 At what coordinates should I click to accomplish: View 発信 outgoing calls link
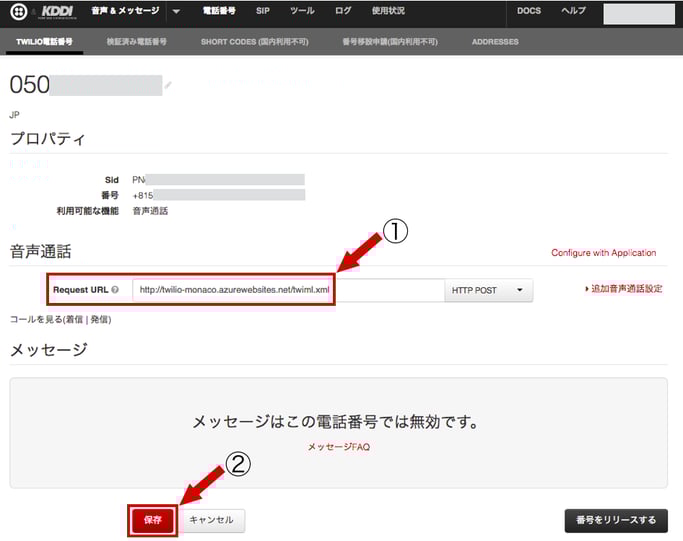(x=99, y=320)
